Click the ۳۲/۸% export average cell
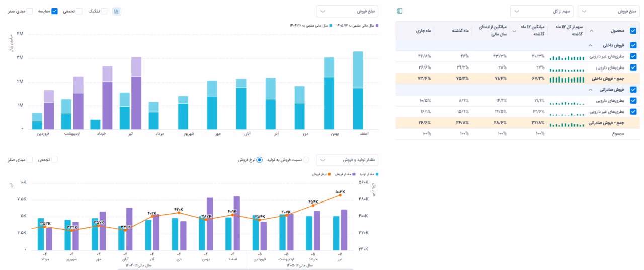Screen dimensions: 644x270 [x=537, y=123]
